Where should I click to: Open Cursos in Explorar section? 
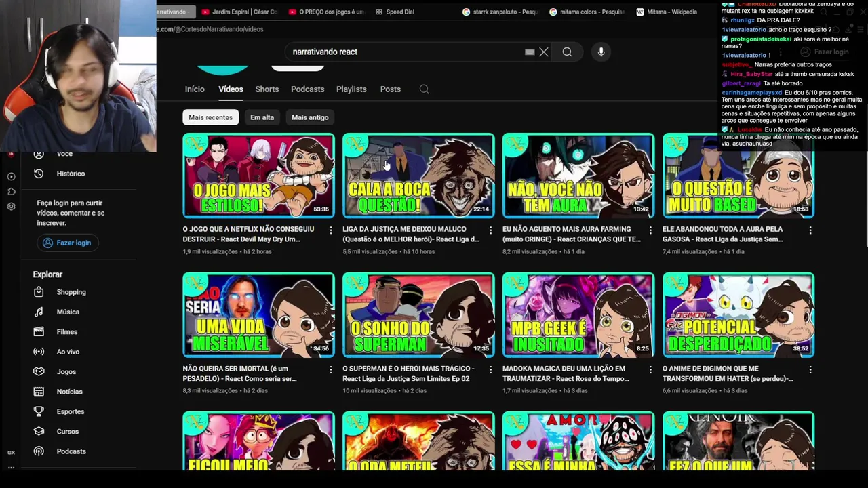(68, 431)
